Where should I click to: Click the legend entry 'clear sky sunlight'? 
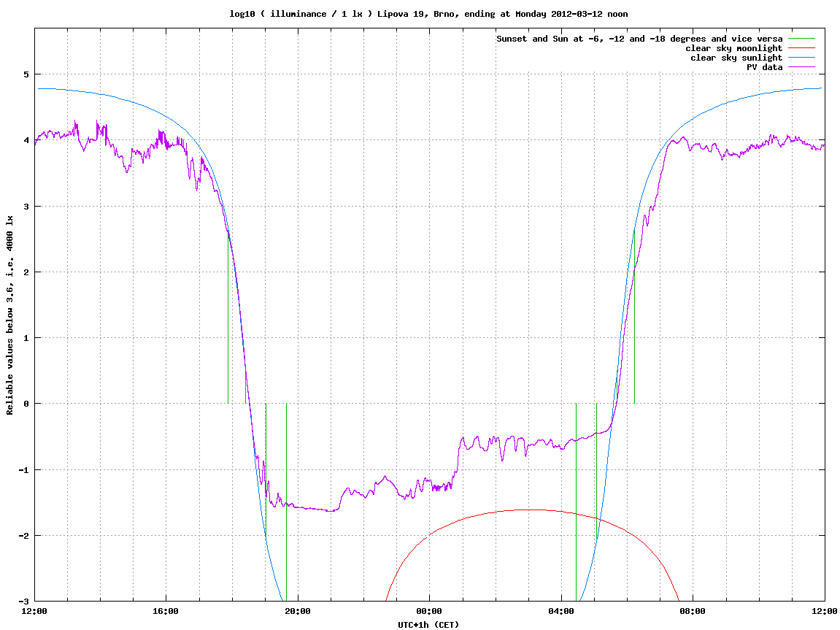[736, 58]
